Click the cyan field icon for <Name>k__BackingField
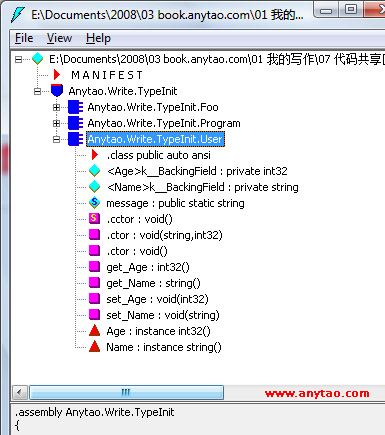The width and height of the screenshot is (385, 435). pos(95,187)
